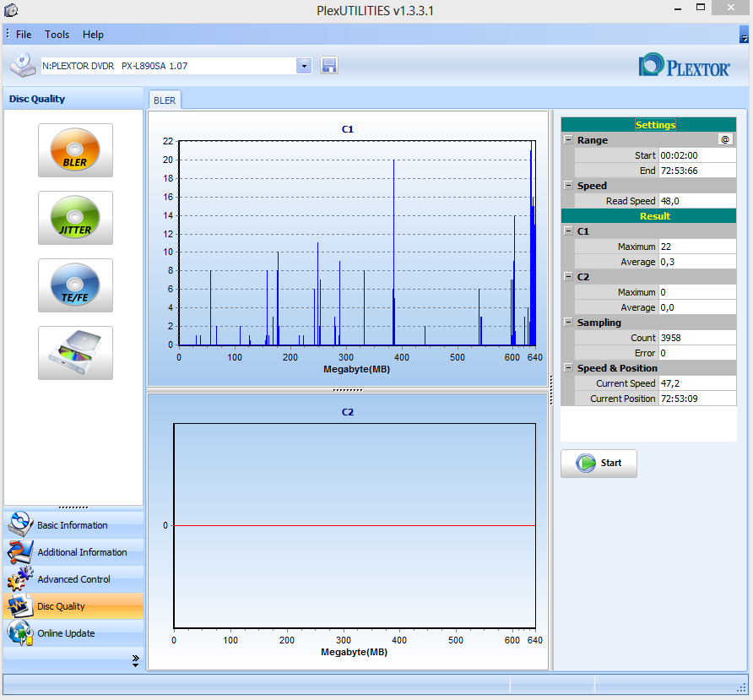Click the splitter above Basic Information
Screen dimensions: 753x700
click(x=73, y=507)
